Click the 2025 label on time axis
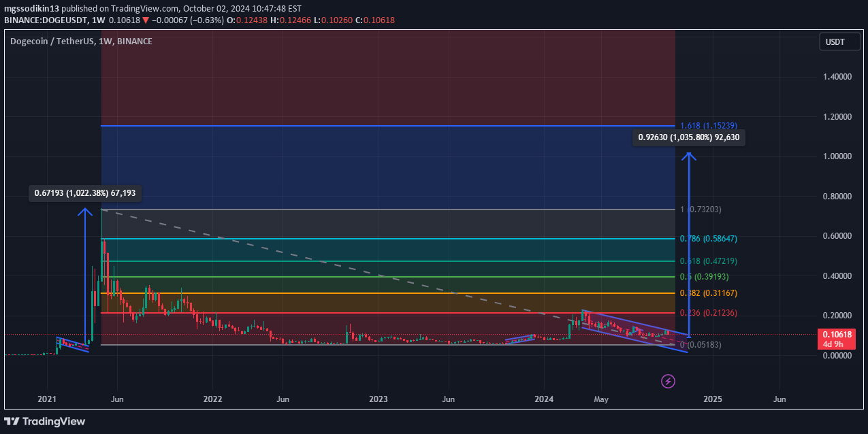868x434 pixels. 712,399
